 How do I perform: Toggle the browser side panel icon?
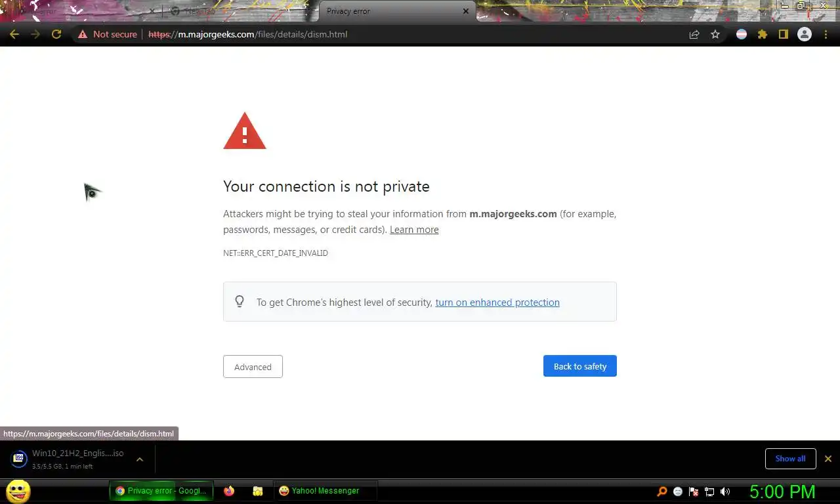tap(783, 34)
